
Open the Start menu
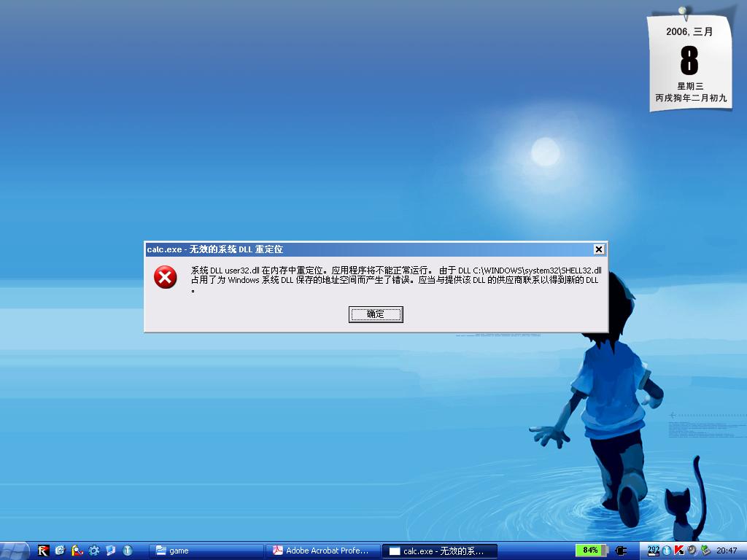click(x=15, y=551)
